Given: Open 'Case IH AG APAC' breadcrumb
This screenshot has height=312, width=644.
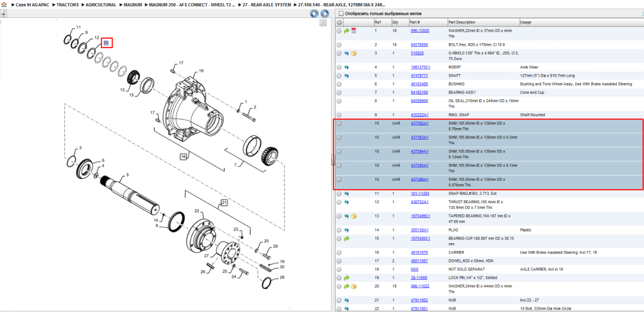Looking at the screenshot, I should (x=32, y=5).
